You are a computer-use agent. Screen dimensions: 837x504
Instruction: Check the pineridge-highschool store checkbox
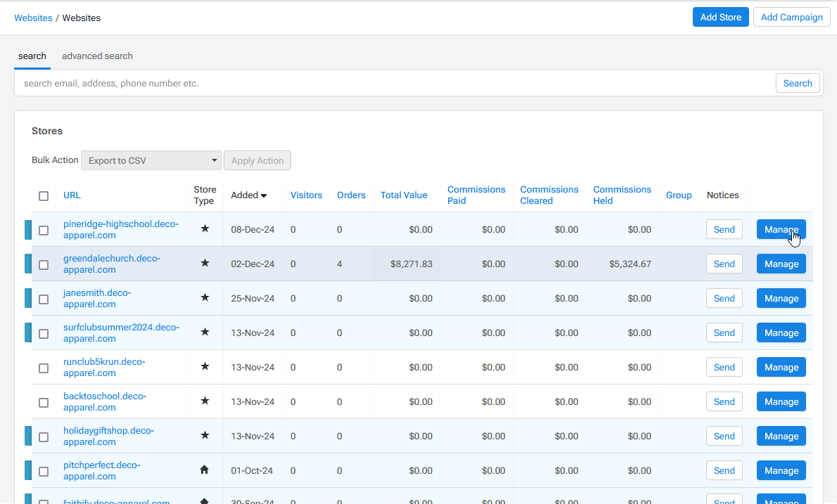coord(44,231)
